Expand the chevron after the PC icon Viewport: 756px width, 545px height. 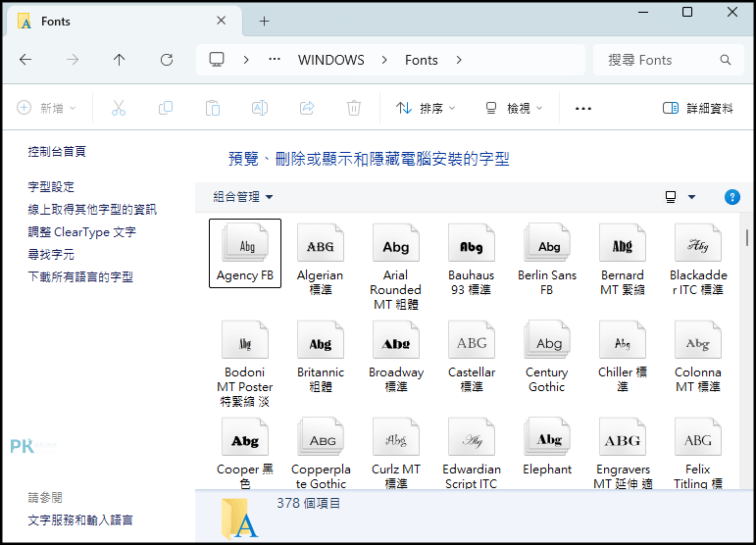[x=246, y=60]
